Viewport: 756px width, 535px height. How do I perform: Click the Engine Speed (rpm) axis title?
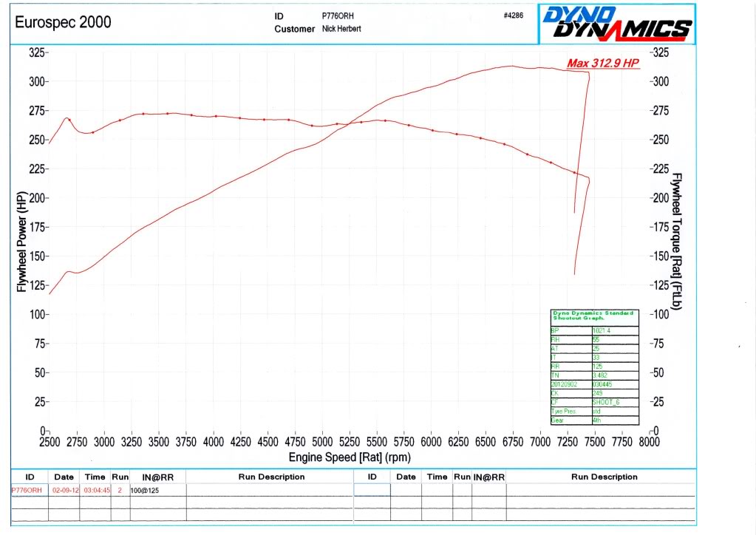(349, 457)
